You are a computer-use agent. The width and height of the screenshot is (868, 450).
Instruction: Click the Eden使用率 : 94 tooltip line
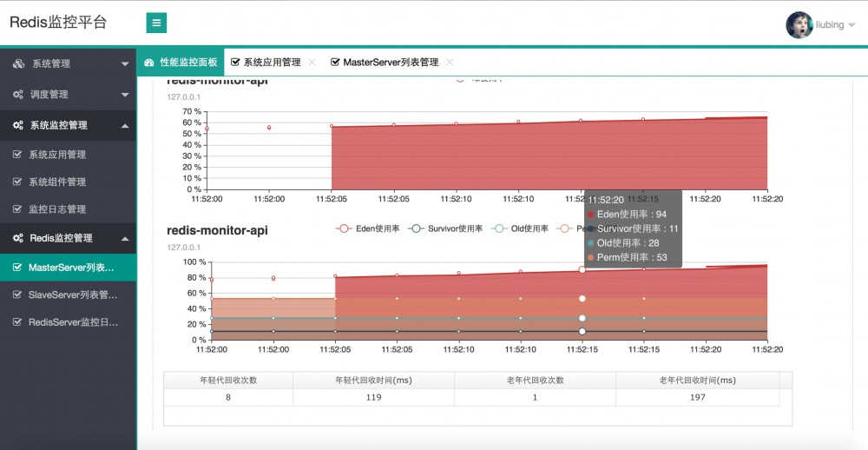(627, 215)
